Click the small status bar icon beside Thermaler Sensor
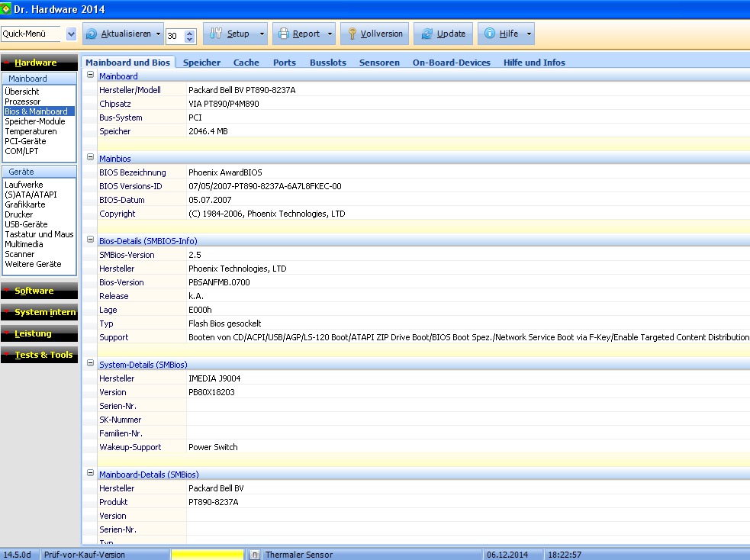750x560 pixels. pos(255,554)
